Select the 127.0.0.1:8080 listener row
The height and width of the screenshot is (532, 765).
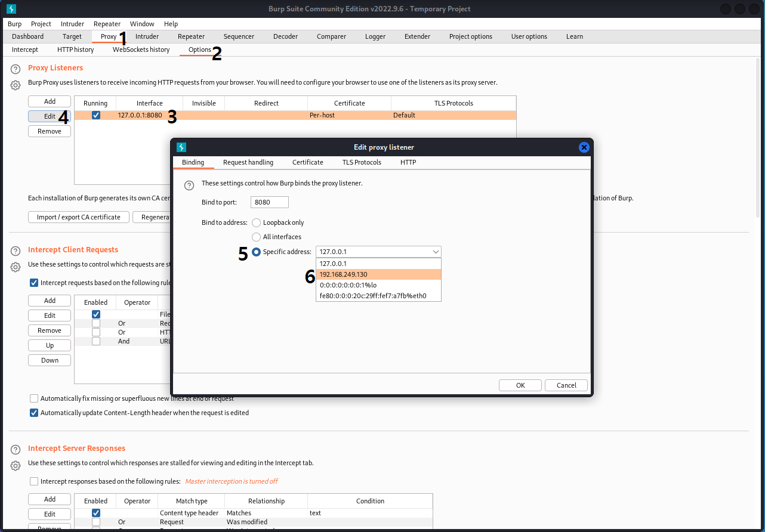295,115
